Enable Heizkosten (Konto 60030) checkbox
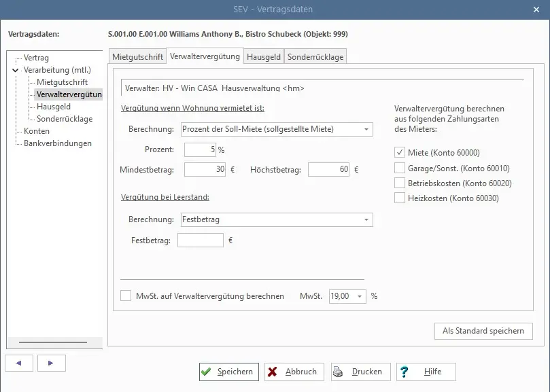 point(400,198)
